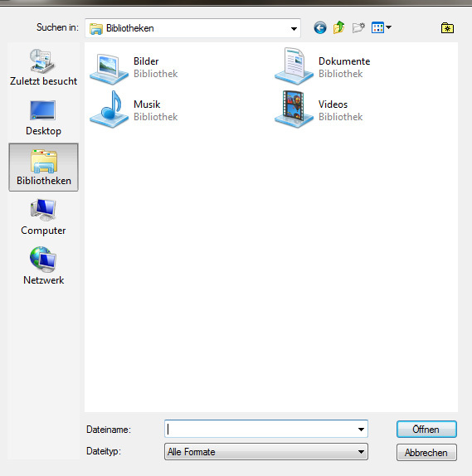Expand the Dateiname history dropdown arrow
Image resolution: width=472 pixels, height=476 pixels.
[x=361, y=430]
